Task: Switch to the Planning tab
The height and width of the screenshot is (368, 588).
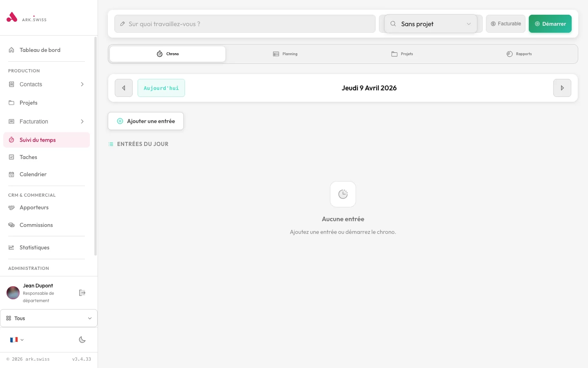Action: 285,54
